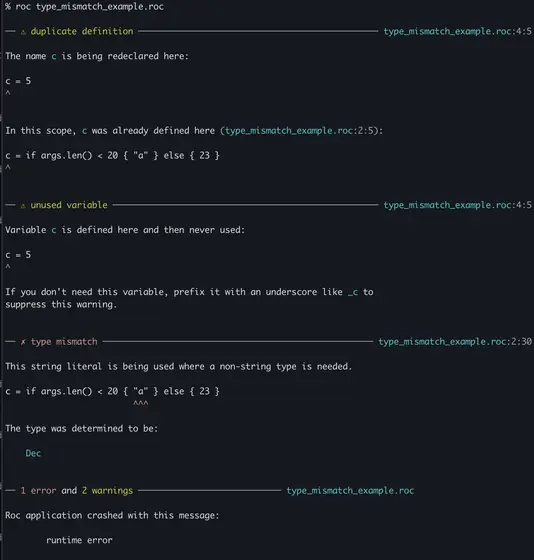Click the caret under the unused variable 'c = 5'
The width and height of the screenshot is (534, 560).
tap(8, 266)
